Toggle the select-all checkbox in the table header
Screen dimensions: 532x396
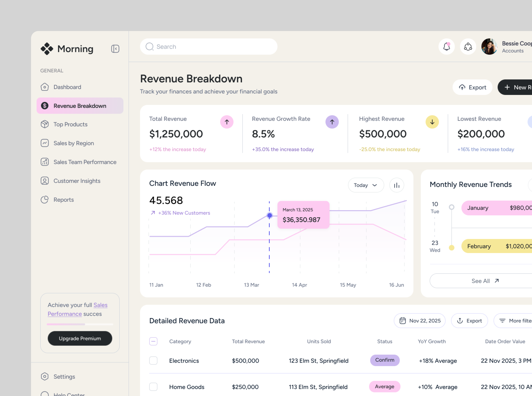click(x=153, y=341)
